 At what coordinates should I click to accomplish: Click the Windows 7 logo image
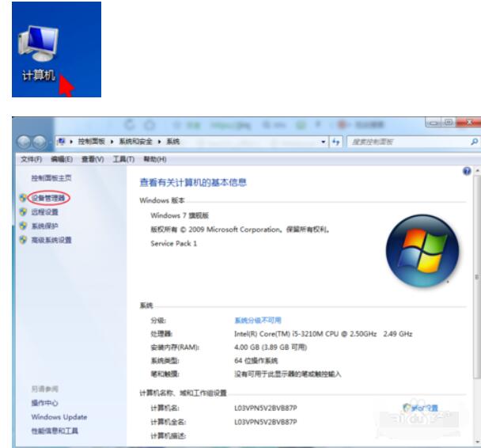pos(422,250)
